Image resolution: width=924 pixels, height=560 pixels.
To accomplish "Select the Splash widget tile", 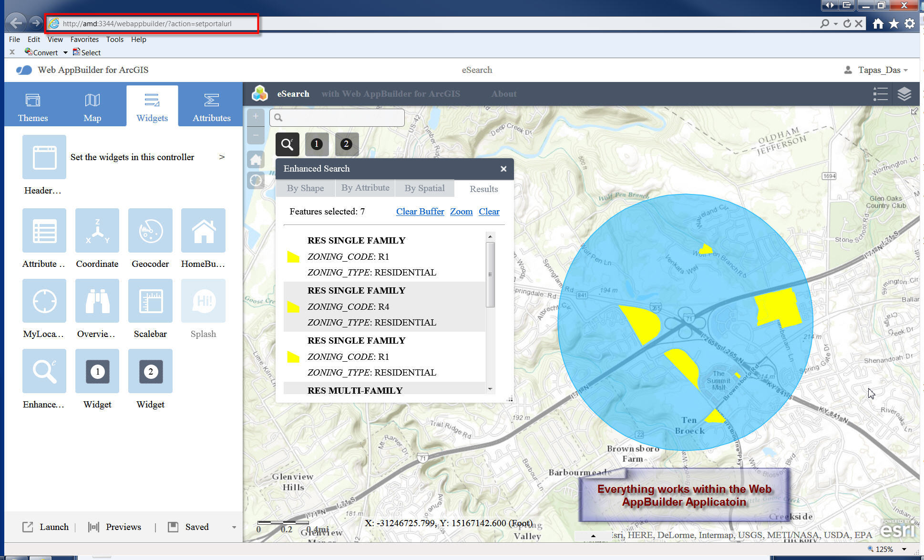I will click(203, 301).
